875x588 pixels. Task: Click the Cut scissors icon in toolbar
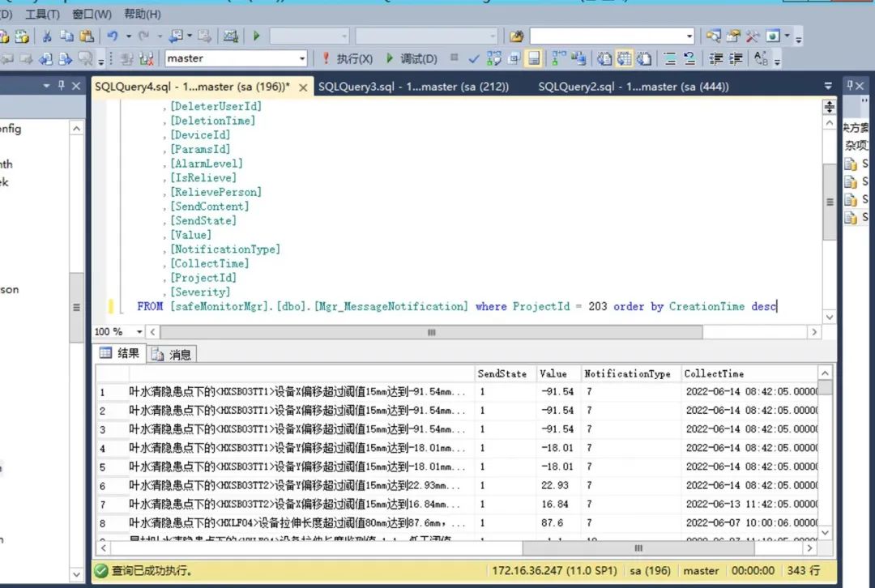(47, 36)
